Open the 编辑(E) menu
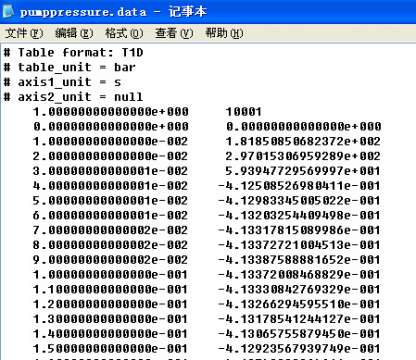416x360 pixels. tap(74, 33)
